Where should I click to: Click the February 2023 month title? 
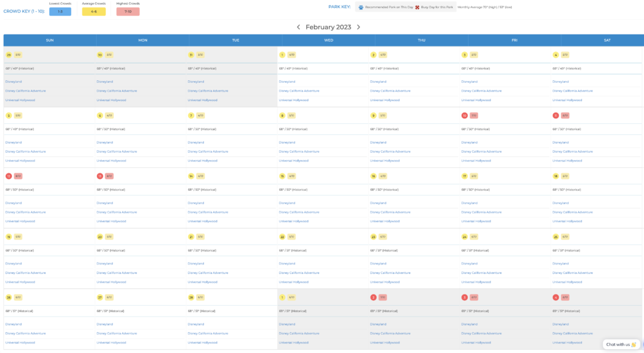click(328, 27)
